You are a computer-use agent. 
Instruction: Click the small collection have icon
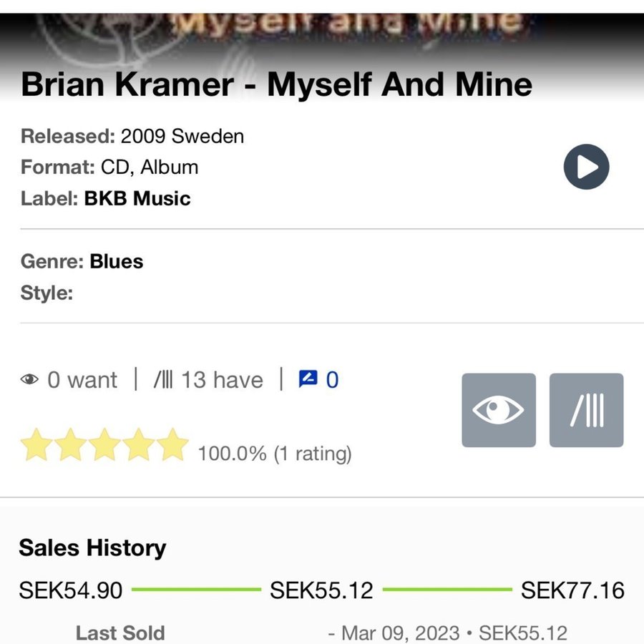coord(162,379)
